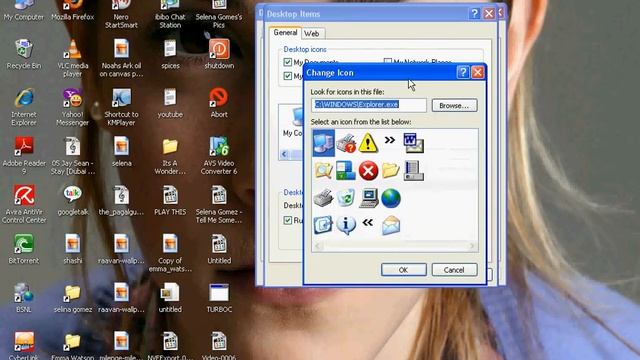This screenshot has width=640, height=360.
Task: Toggle the My Network Places checkbox
Action: (387, 62)
